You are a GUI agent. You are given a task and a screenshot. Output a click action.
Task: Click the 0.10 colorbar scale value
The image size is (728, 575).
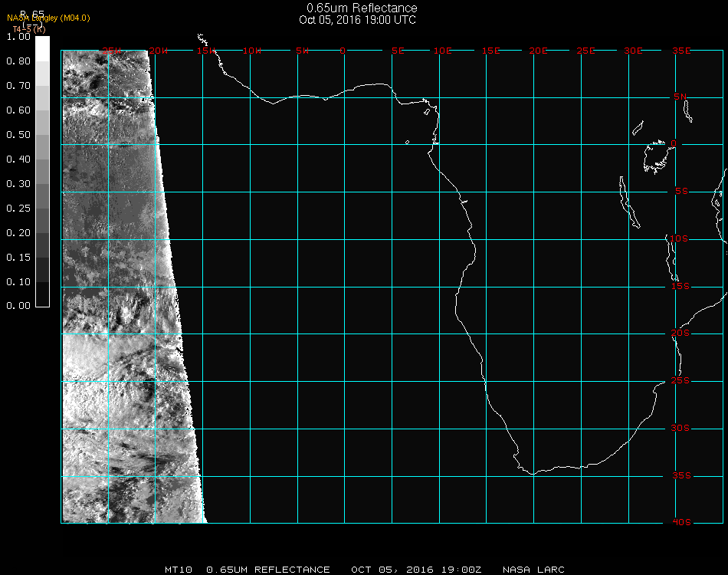click(x=18, y=282)
